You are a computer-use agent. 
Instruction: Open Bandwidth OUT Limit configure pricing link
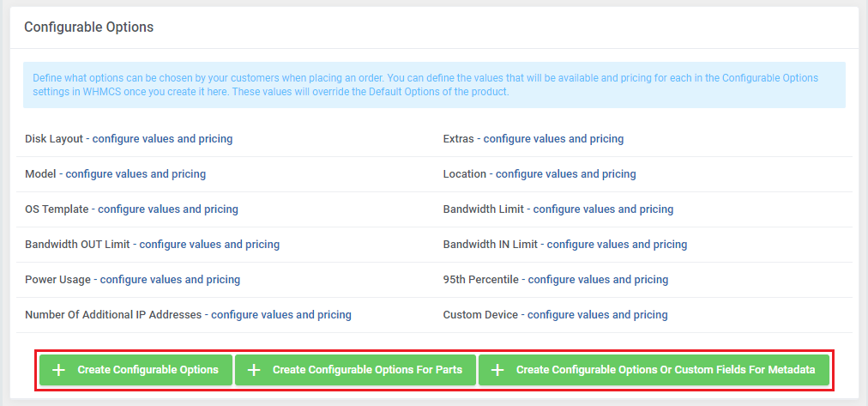point(209,244)
